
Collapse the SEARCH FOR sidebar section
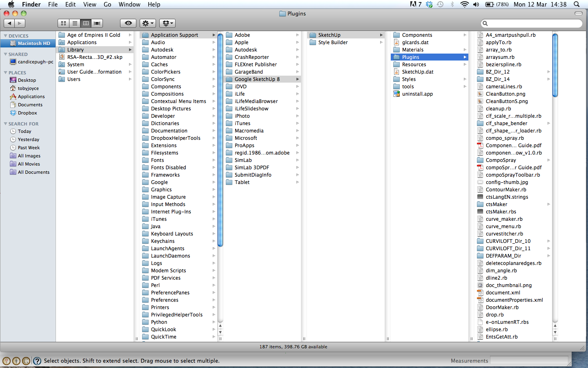point(6,124)
